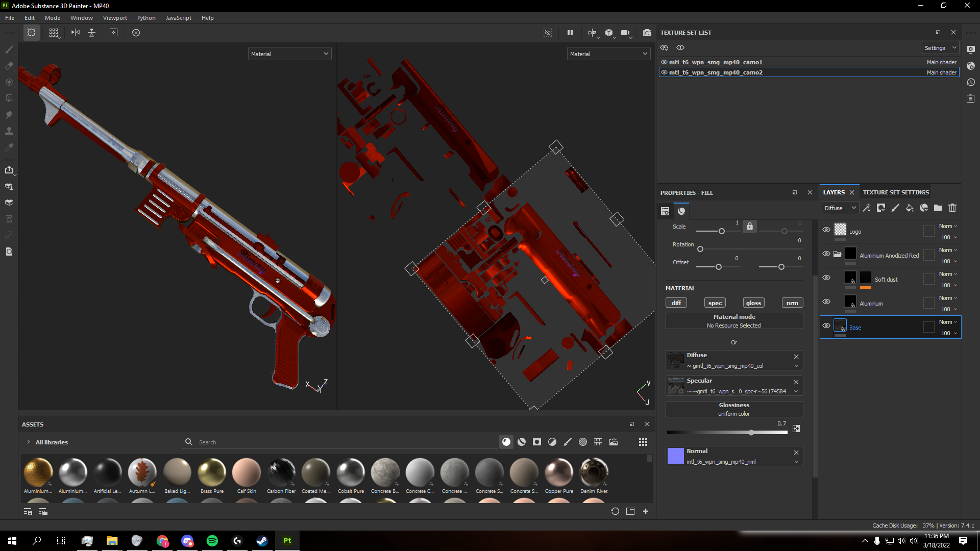Click the Material mode No Resource Selected button
Image resolution: width=980 pixels, height=551 pixels.
pos(734,321)
